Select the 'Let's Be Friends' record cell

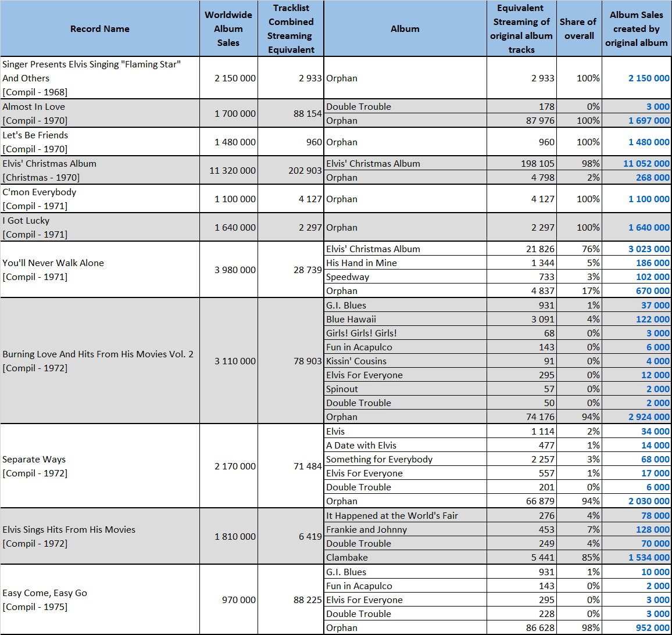pyautogui.click(x=100, y=142)
